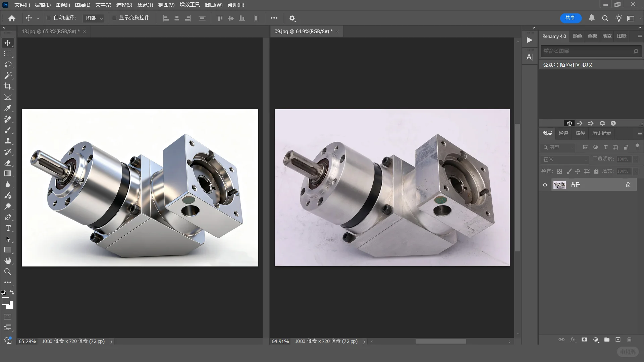
Task: Enable the 自动选择 checkbox
Action: 49,18
